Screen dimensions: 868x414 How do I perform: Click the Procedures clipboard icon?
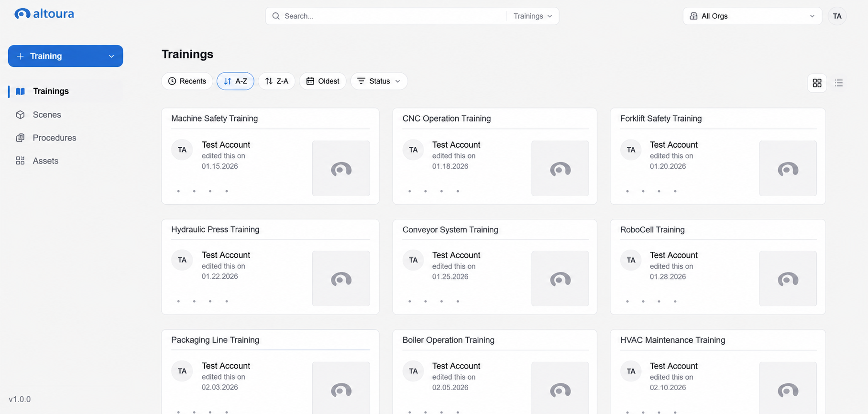pyautogui.click(x=20, y=138)
